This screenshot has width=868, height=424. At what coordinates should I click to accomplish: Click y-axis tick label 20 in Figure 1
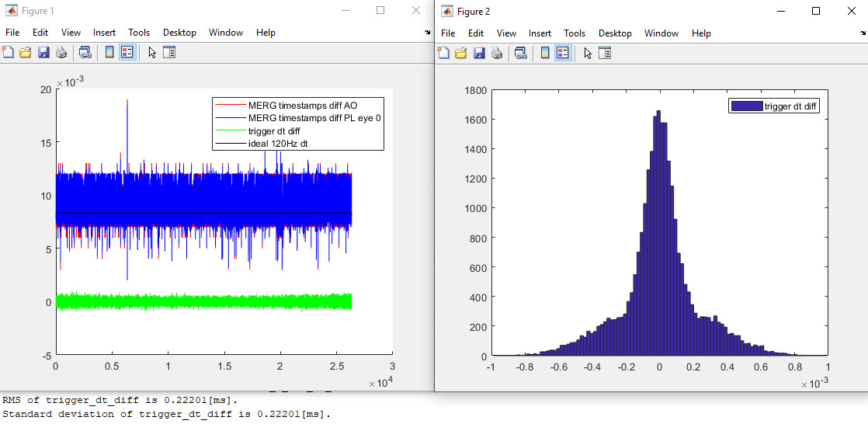[x=45, y=89]
